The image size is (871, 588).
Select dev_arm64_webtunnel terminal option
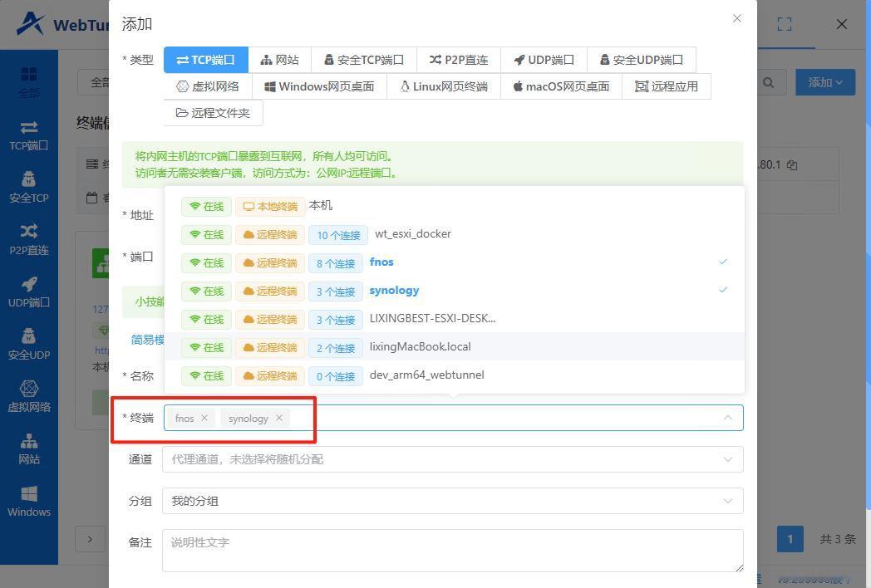coord(455,376)
